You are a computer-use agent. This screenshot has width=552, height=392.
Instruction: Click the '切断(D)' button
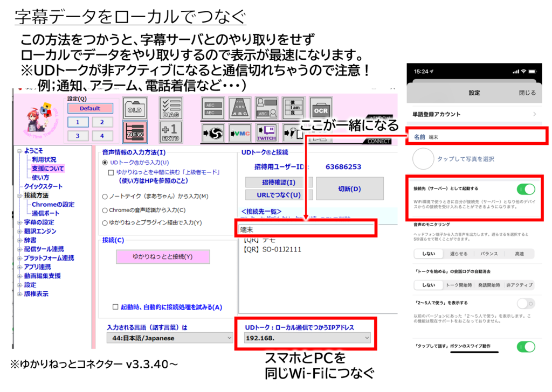(x=349, y=189)
